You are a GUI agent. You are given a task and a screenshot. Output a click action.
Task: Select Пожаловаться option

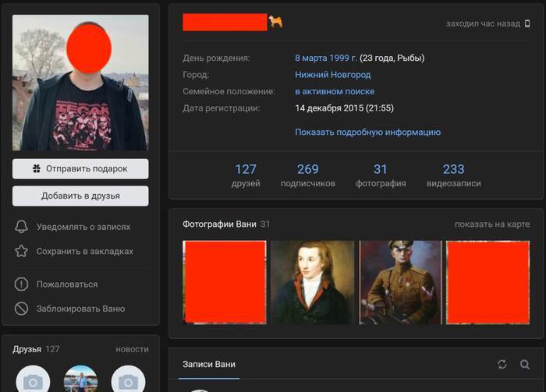pos(67,284)
